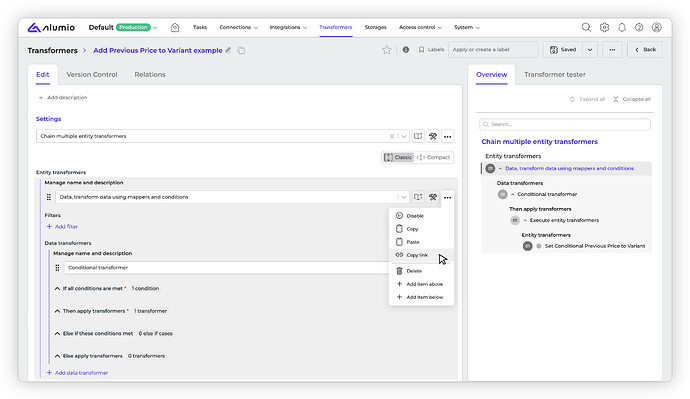Open documentation icon for Data transform row

(x=418, y=197)
